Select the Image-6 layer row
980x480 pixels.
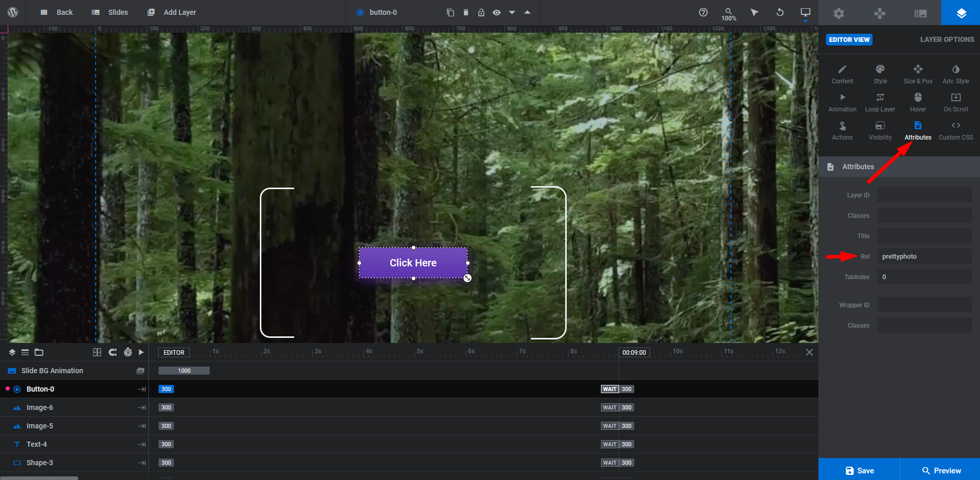tap(74, 407)
